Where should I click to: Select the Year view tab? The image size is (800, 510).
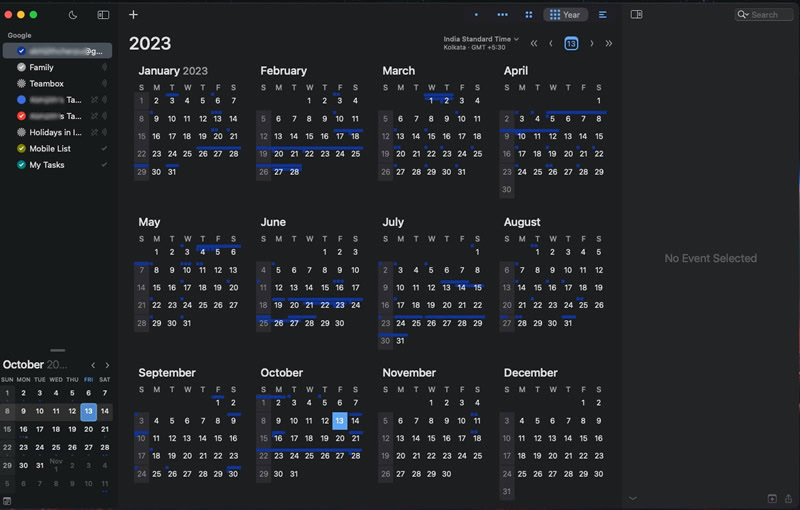(x=565, y=15)
